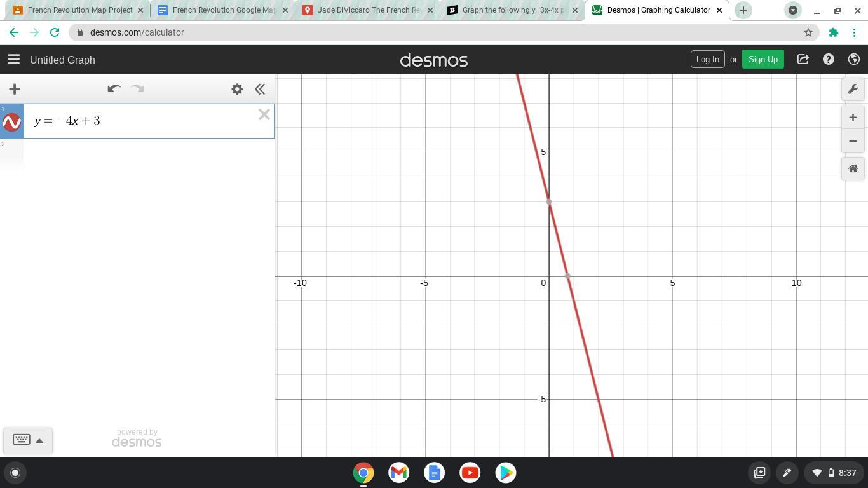Reload the Desmos page
The image size is (868, 488).
click(x=55, y=32)
